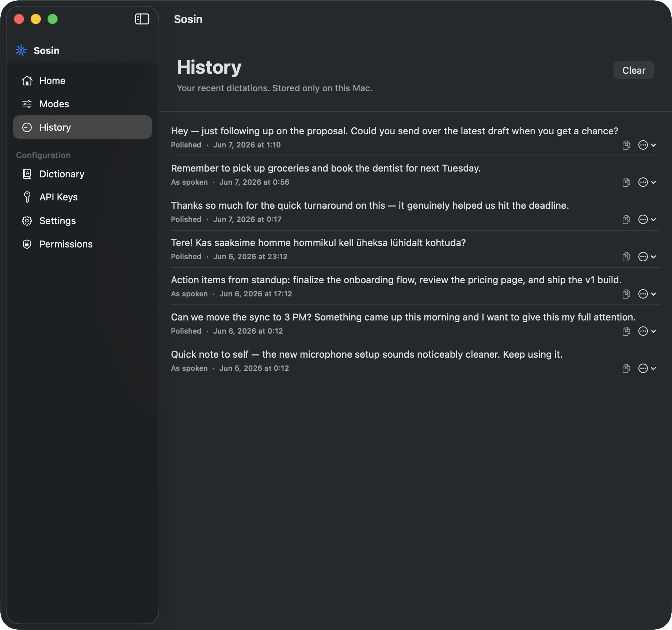
Task: Expand options for the 3 PM sync entry
Action: 647,331
